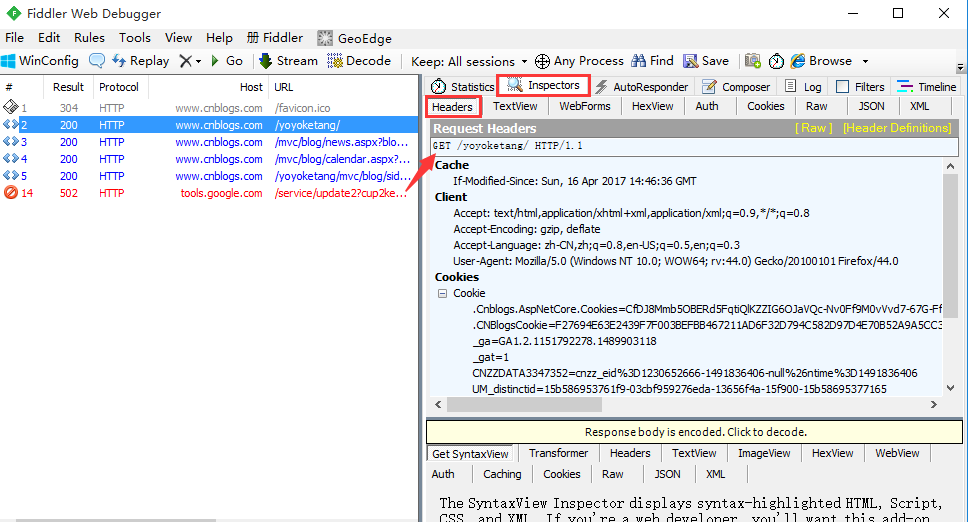Click the GeoEdge menu icon

coord(325,38)
